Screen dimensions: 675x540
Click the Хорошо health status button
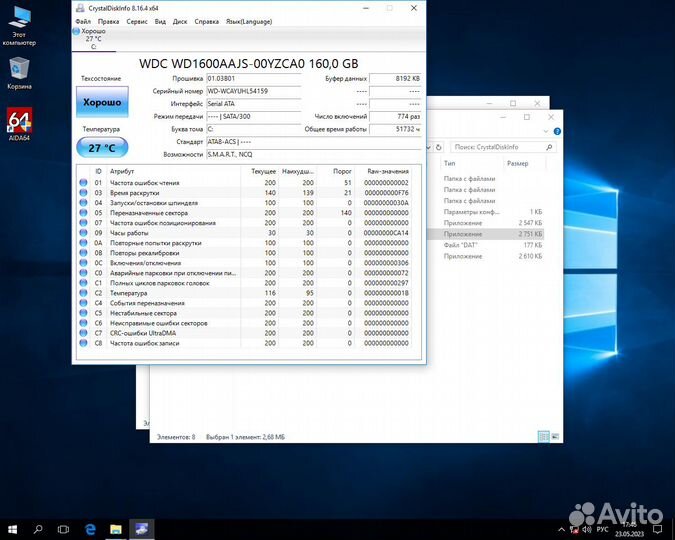(x=102, y=102)
